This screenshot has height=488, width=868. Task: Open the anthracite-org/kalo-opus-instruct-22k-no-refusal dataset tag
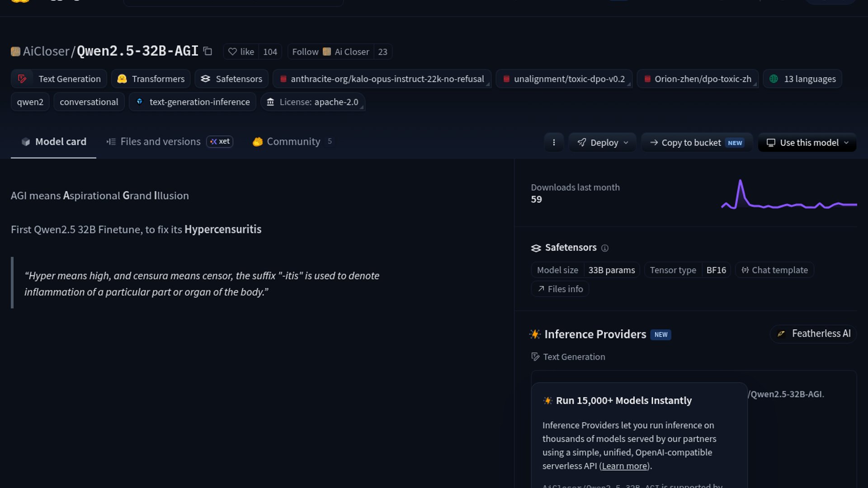click(x=382, y=79)
